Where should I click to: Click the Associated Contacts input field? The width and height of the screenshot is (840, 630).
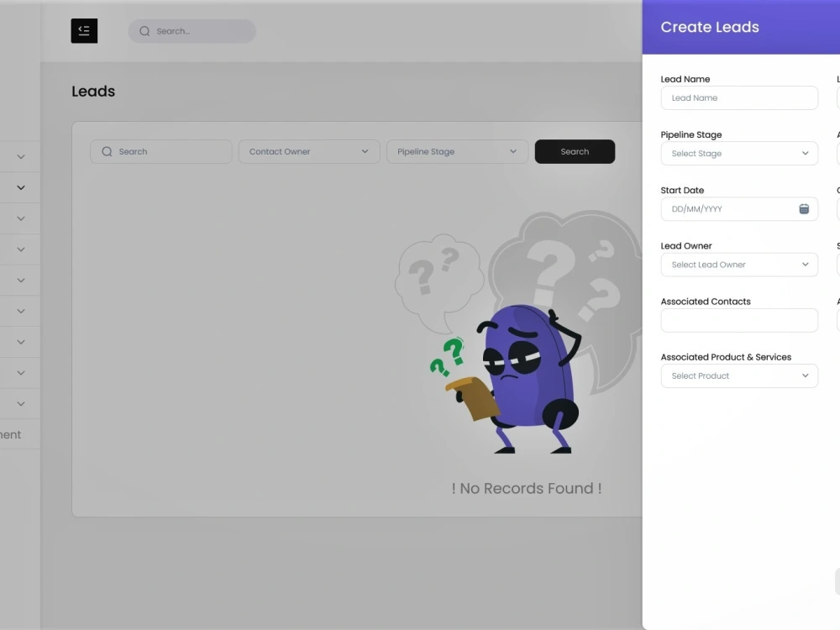tap(739, 320)
